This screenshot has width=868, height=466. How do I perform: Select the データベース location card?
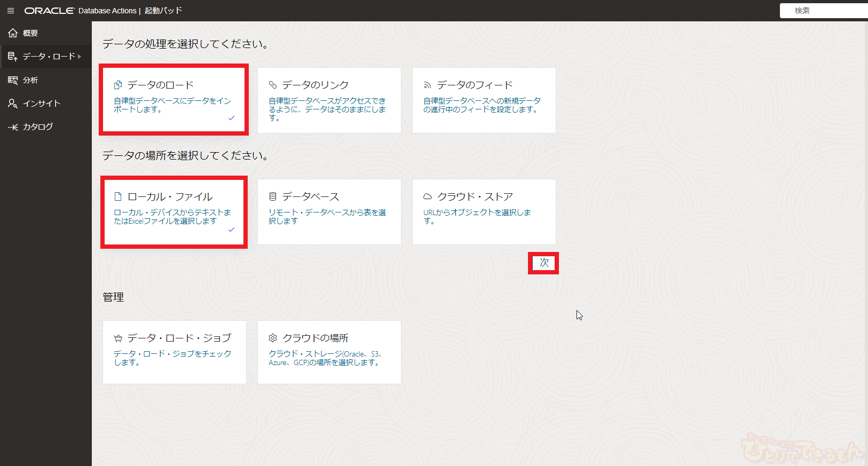329,212
